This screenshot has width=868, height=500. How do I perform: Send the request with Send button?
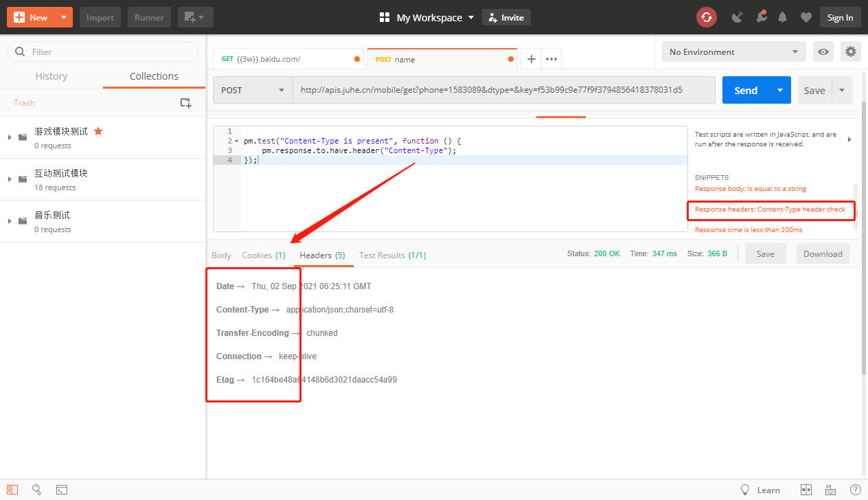746,90
